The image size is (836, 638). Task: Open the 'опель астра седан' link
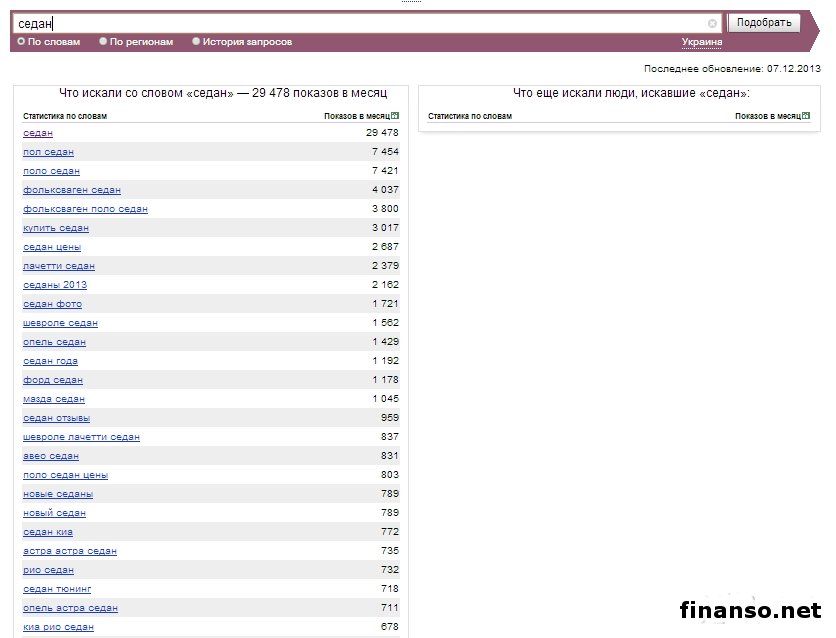[x=70, y=608]
